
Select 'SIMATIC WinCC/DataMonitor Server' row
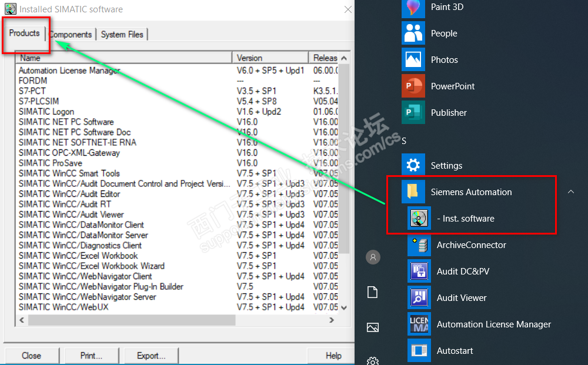pos(178,235)
